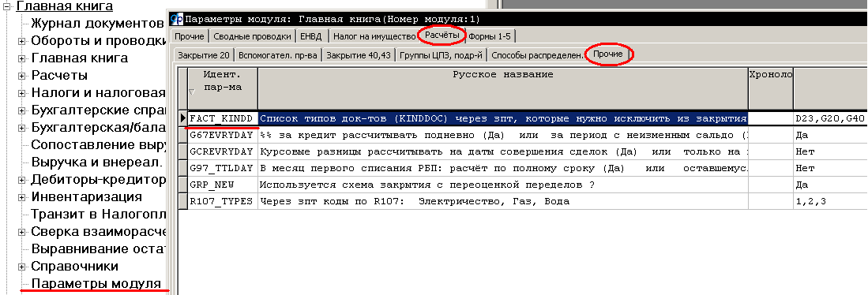Viewport: 868px width, 295px height.
Task: Click description 'Через зпт коды по R107'
Action: point(502,201)
